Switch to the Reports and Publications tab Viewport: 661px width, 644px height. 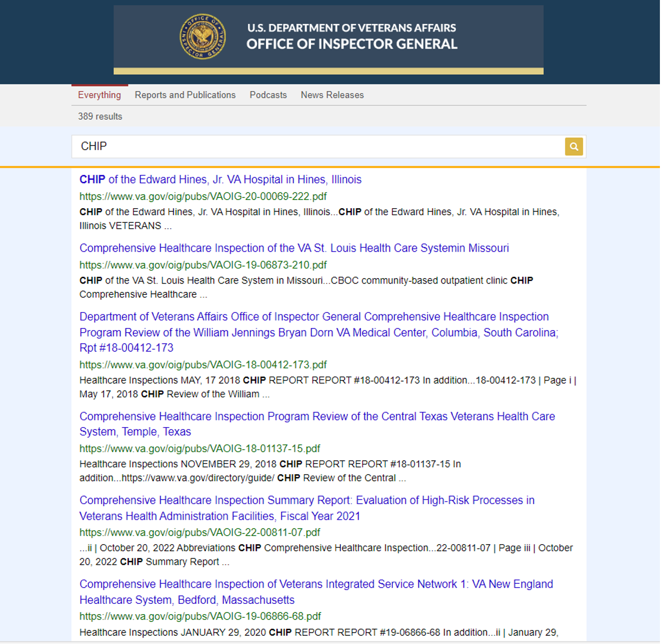[x=185, y=95]
